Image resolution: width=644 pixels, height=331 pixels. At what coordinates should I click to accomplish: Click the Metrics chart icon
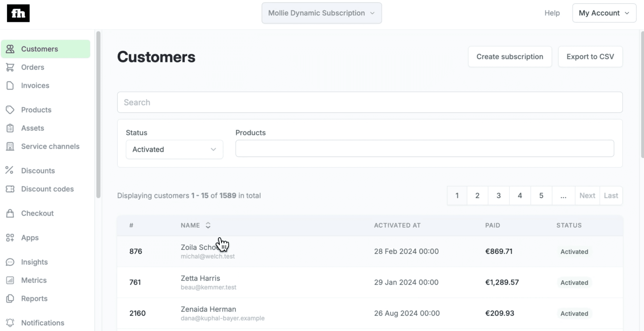coord(10,280)
